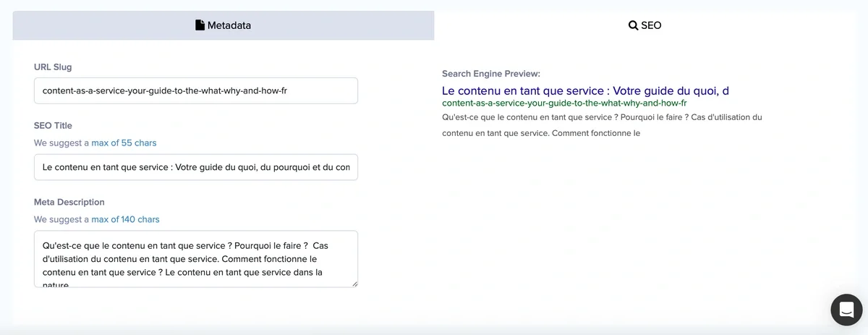Click the "Meta Description" label
Image resolution: width=868 pixels, height=335 pixels.
click(69, 202)
